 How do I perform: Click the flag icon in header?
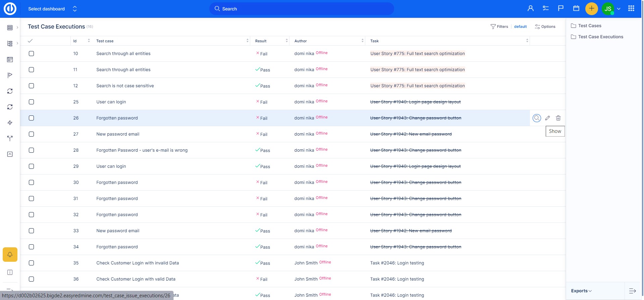560,9
